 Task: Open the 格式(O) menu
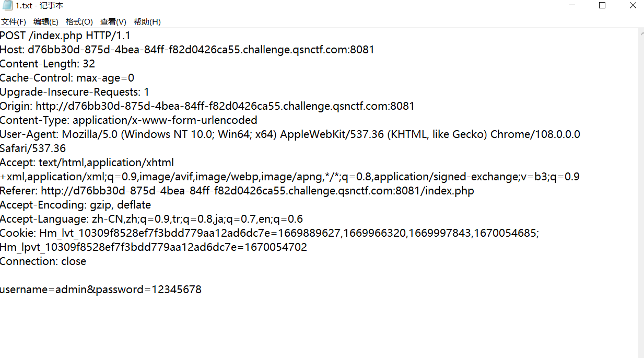[x=79, y=22]
